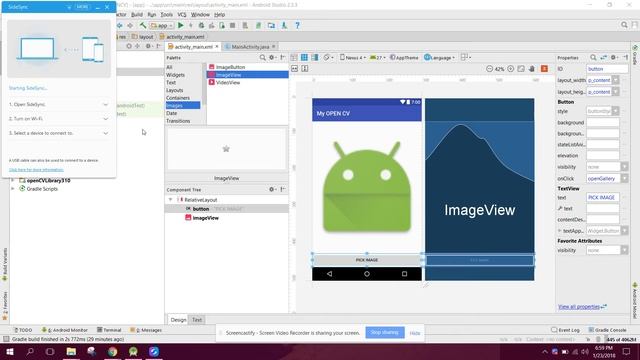The image size is (640, 360).
Task: Switch to Blueprint view mode icon
Action: pos(304,58)
